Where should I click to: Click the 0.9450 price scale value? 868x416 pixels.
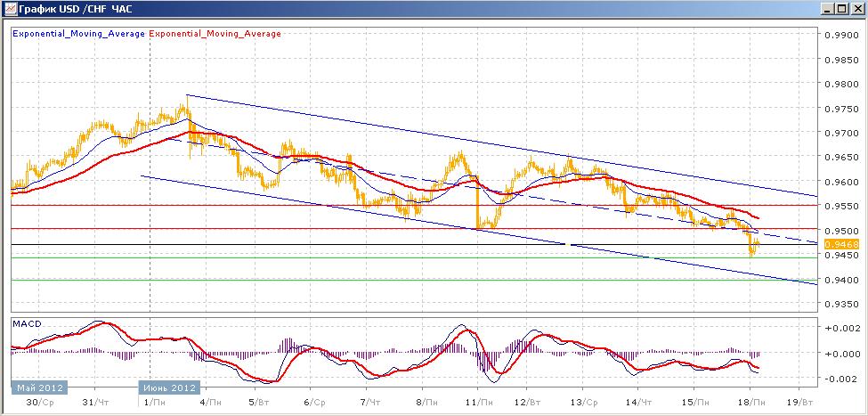[x=842, y=256]
